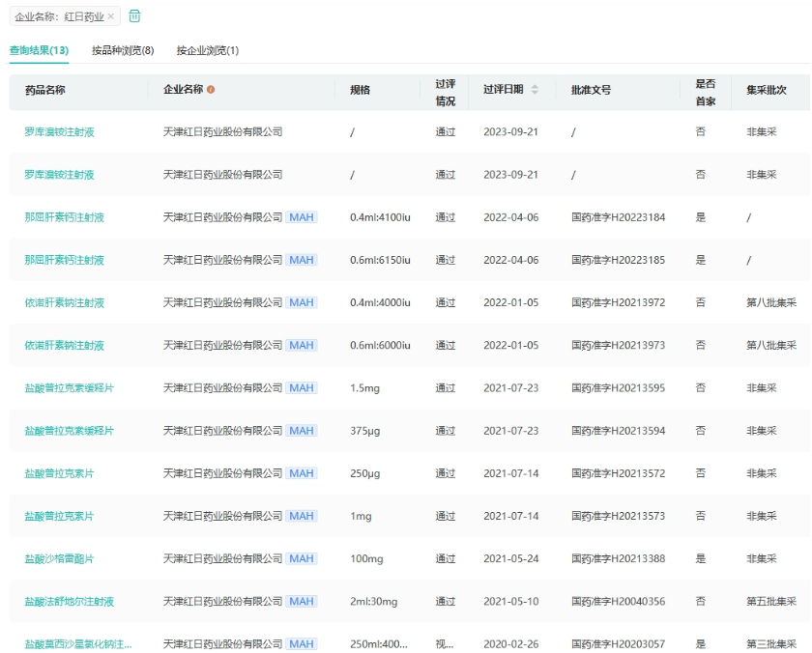812x653 pixels.
Task: Click approval number 国药准字H20040356
Action: [x=618, y=601]
